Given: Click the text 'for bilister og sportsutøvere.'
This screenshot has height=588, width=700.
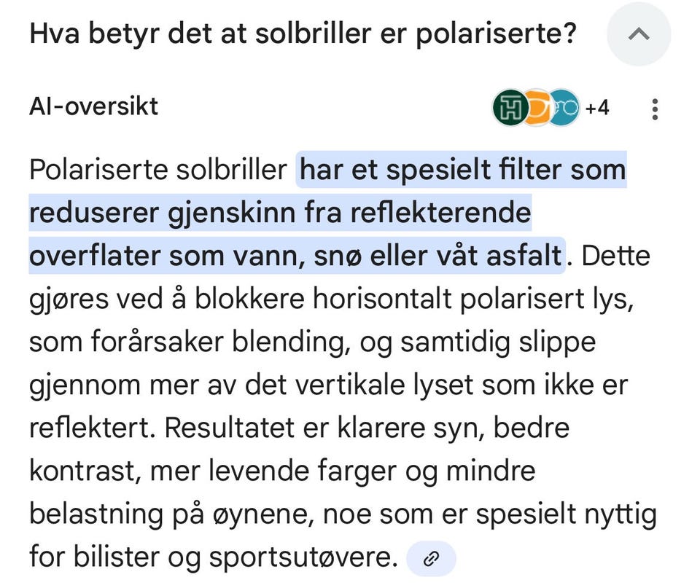Looking at the screenshot, I should [x=214, y=557].
